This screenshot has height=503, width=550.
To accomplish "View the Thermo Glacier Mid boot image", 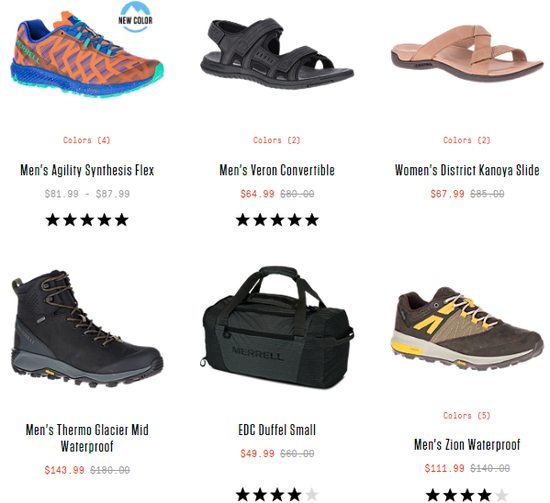I will point(87,329).
